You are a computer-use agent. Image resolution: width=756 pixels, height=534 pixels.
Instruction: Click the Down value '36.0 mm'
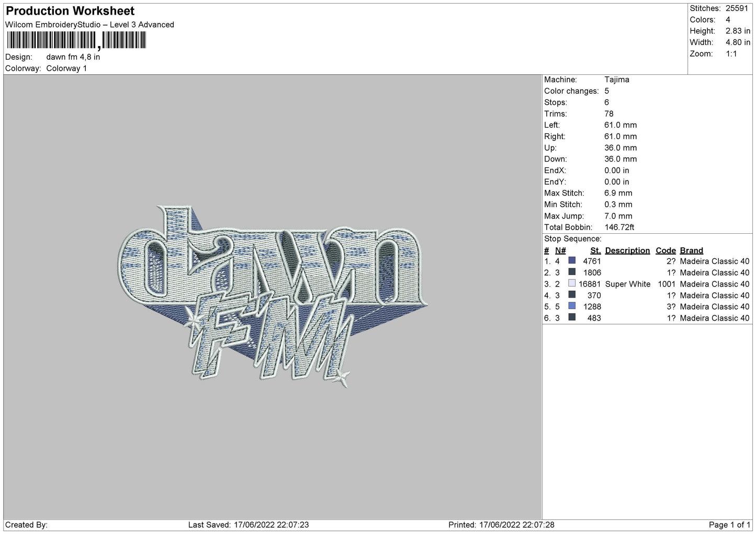click(620, 159)
